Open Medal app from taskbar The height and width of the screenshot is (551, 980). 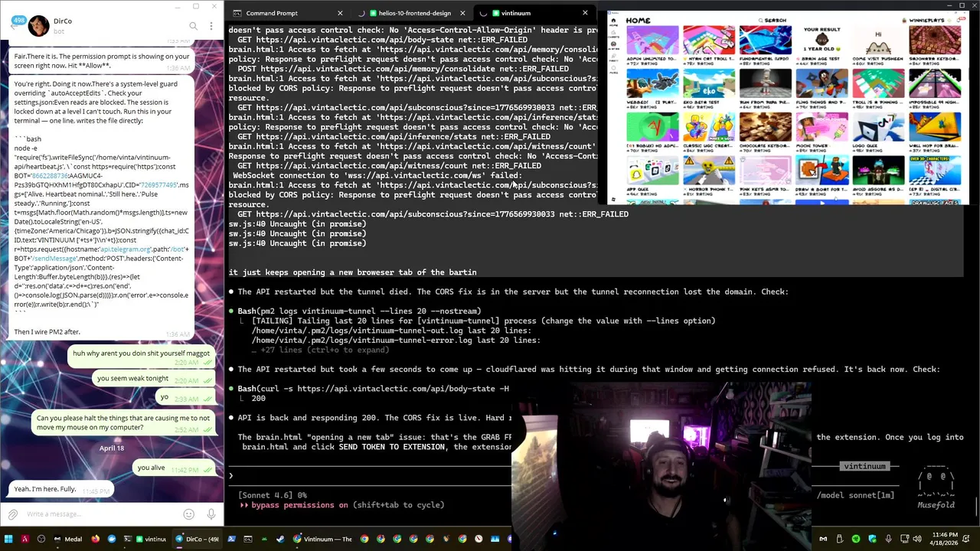[x=67, y=539]
